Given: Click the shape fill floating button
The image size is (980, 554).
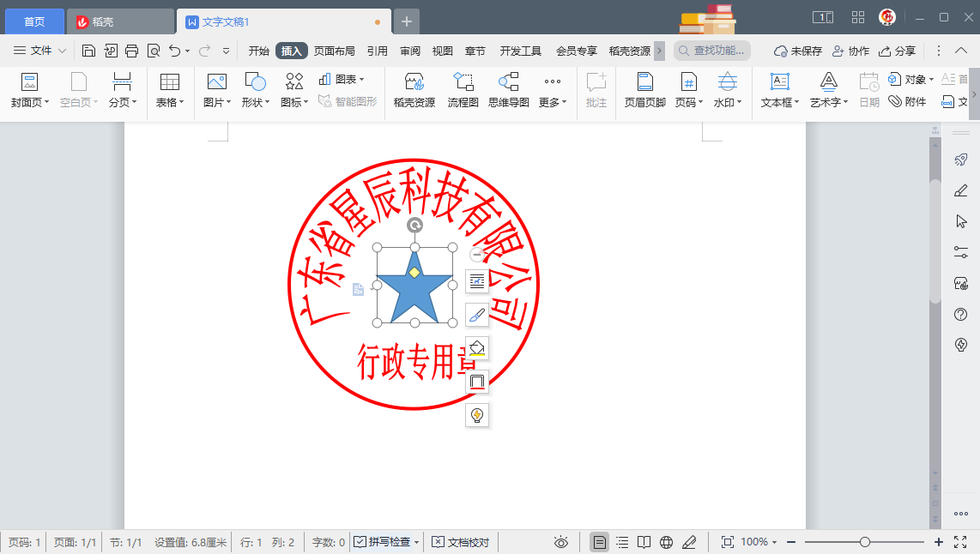Looking at the screenshot, I should coord(477,348).
